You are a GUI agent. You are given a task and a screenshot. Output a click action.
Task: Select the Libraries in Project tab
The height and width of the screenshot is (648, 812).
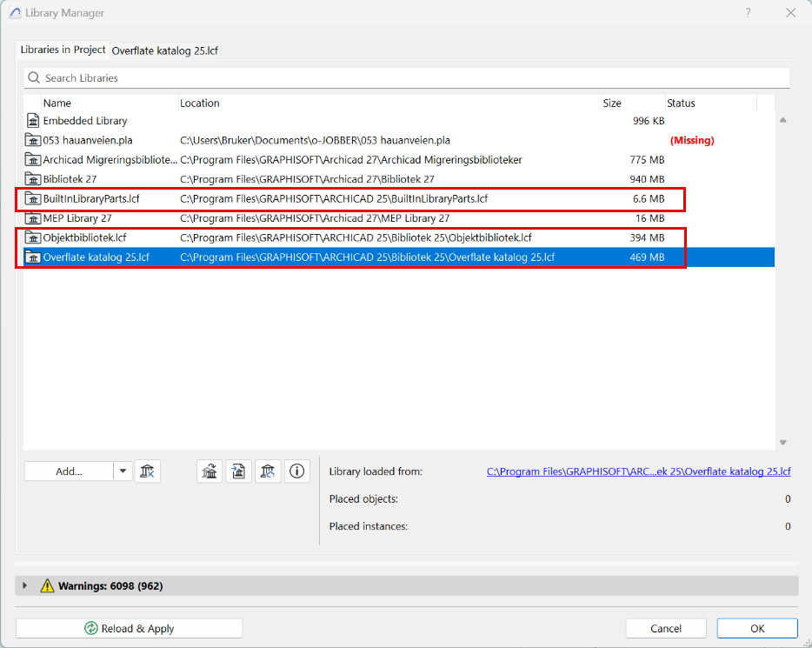pyautogui.click(x=63, y=50)
